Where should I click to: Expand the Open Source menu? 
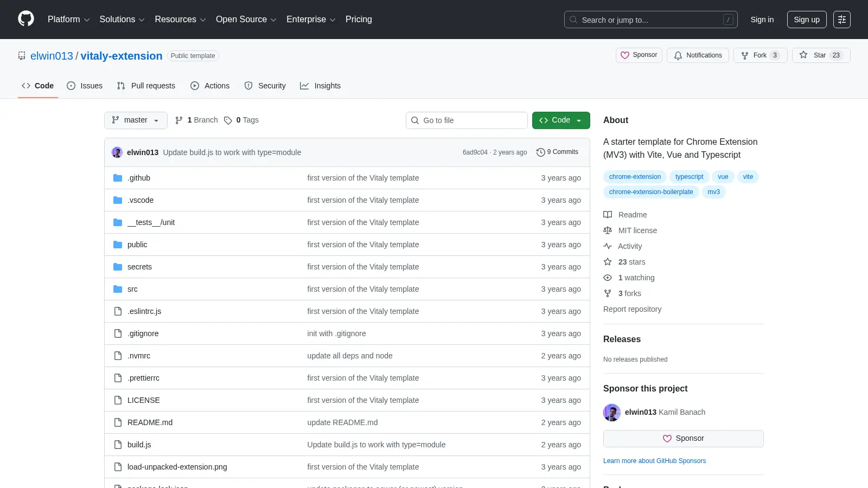(246, 20)
